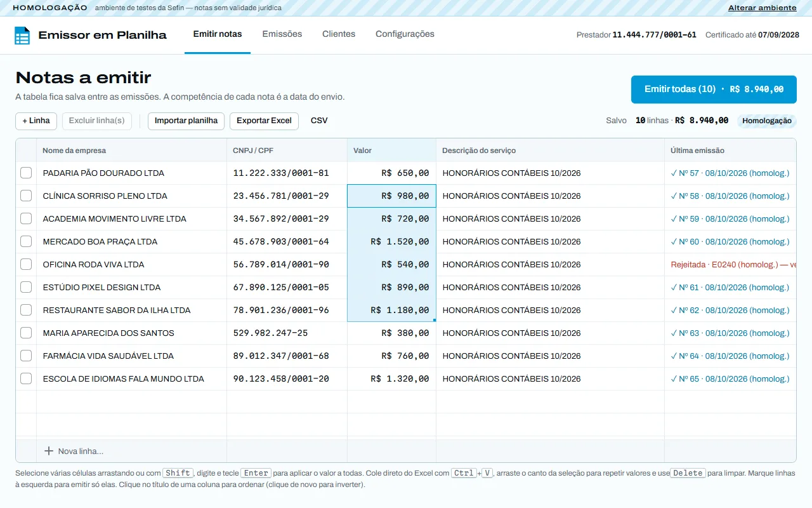This screenshot has width=812, height=508.
Task: Sort by the CNPJ / CPF column header
Action: coord(287,150)
